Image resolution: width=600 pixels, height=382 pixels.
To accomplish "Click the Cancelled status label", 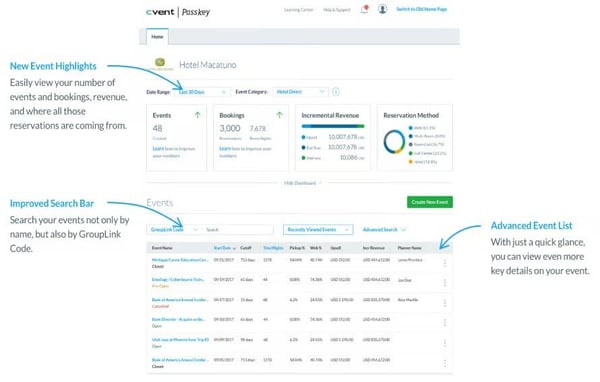I will (x=160, y=306).
